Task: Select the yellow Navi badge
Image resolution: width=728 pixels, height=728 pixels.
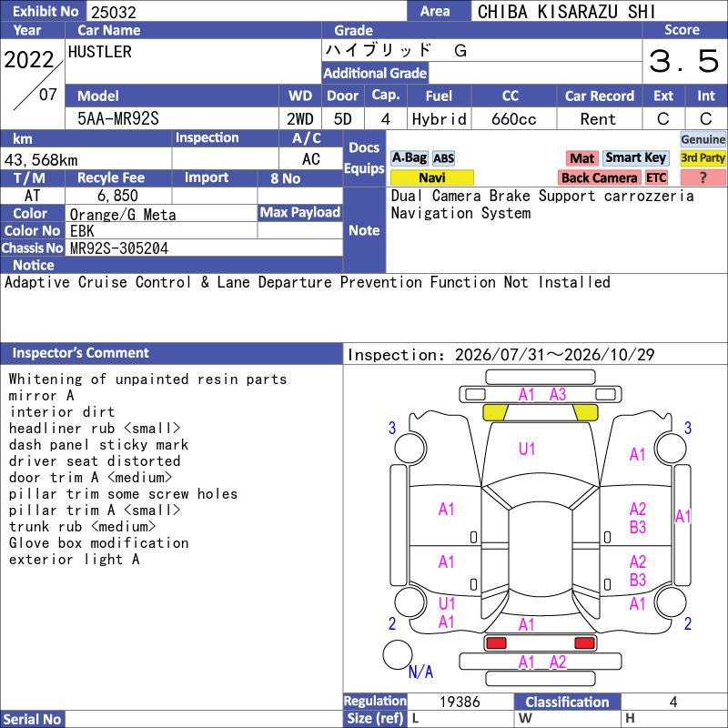Action: pos(431,177)
